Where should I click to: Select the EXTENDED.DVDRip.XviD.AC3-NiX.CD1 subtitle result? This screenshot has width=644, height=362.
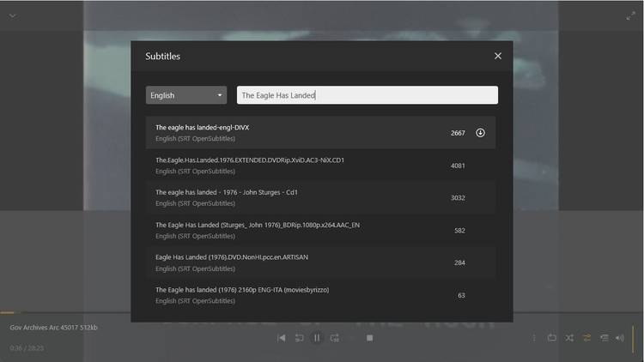[320, 166]
